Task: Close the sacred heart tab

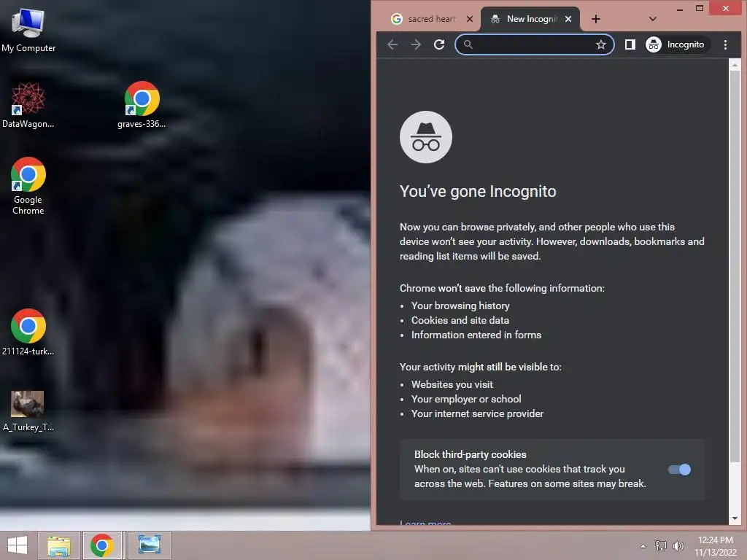Action: coord(469,19)
